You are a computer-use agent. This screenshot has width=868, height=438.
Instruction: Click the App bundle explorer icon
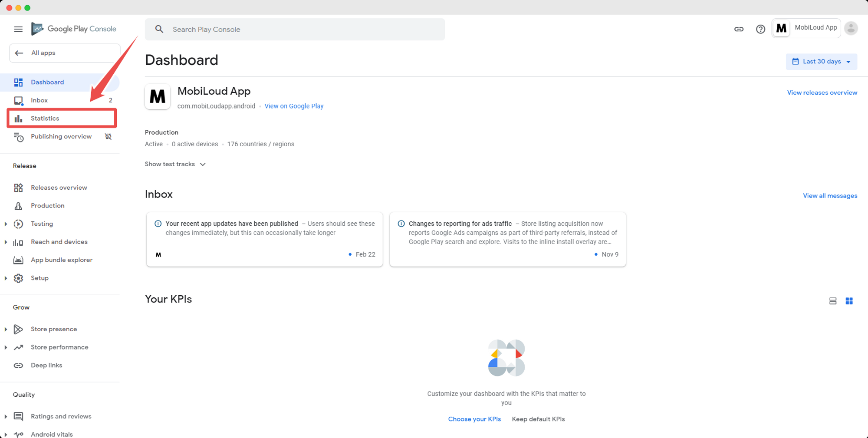tap(18, 260)
